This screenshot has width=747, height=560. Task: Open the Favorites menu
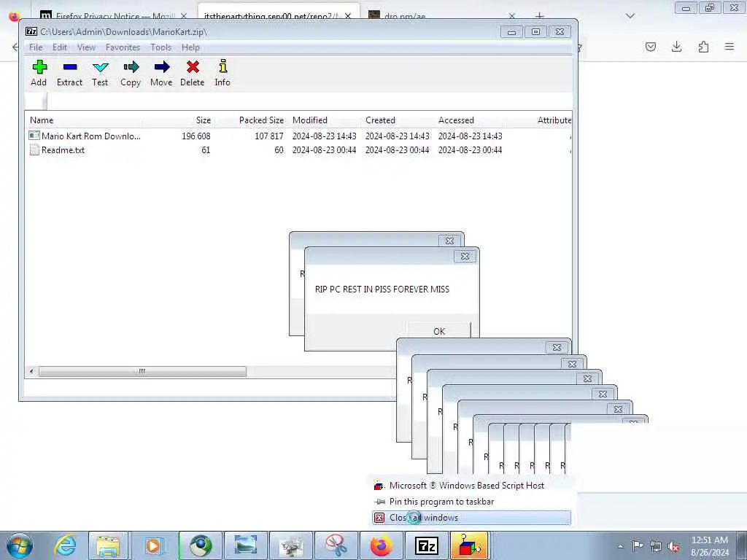click(123, 47)
